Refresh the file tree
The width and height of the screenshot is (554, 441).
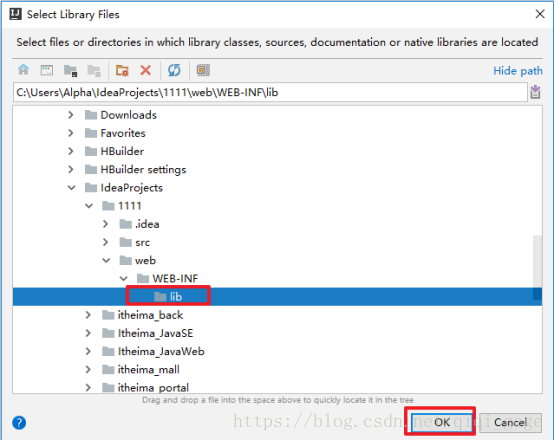[174, 70]
